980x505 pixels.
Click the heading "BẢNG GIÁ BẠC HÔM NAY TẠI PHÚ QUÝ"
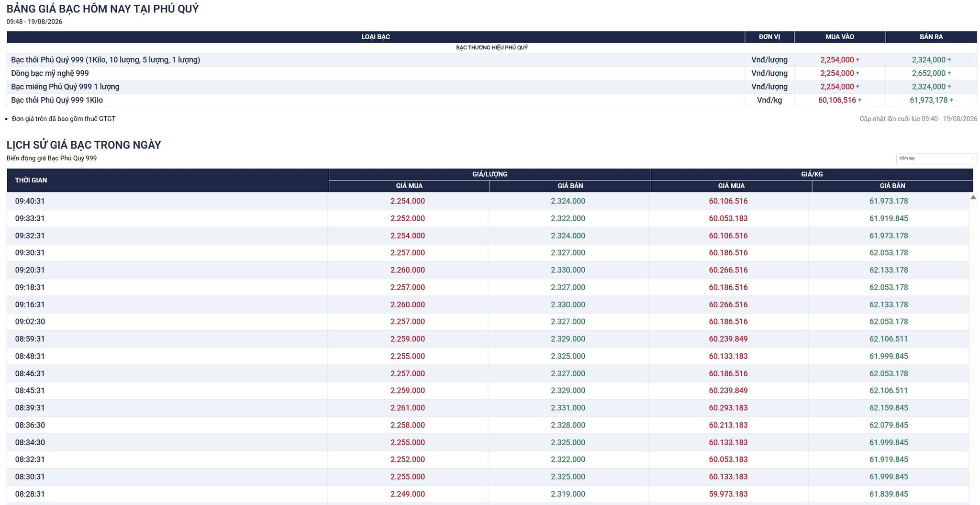(102, 9)
